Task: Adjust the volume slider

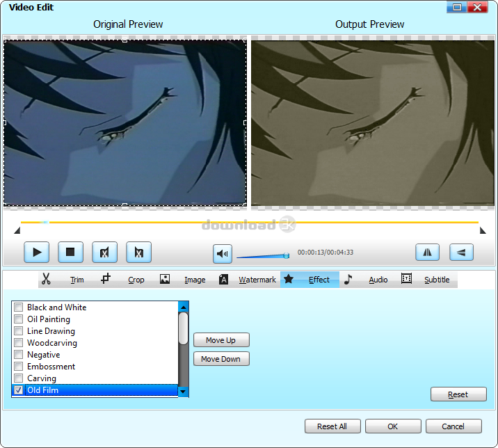Action: click(262, 257)
